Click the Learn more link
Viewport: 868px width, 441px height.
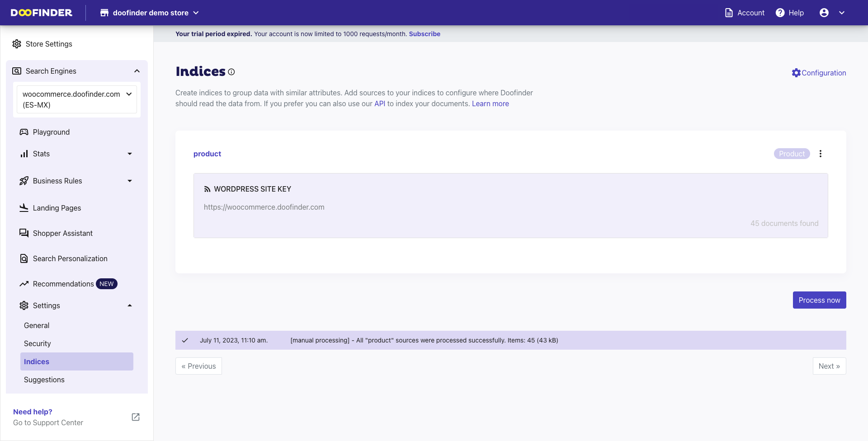click(x=491, y=103)
